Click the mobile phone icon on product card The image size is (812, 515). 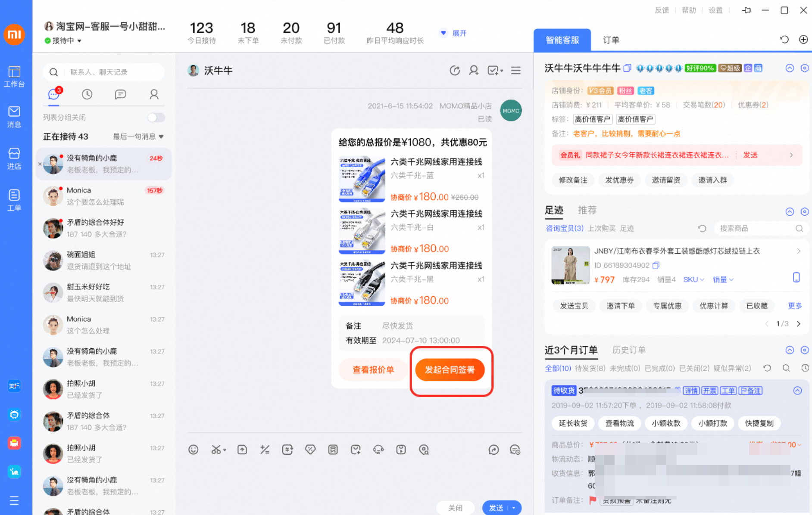796,277
